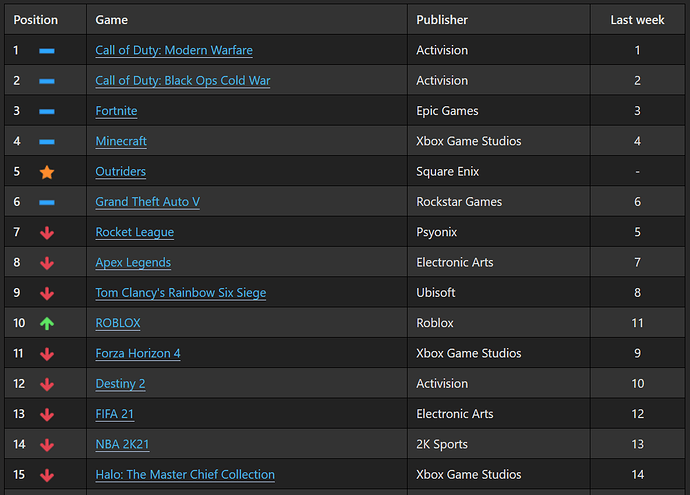Click the blue no-change dash for Fortnite
This screenshot has width=690, height=495.
47,112
